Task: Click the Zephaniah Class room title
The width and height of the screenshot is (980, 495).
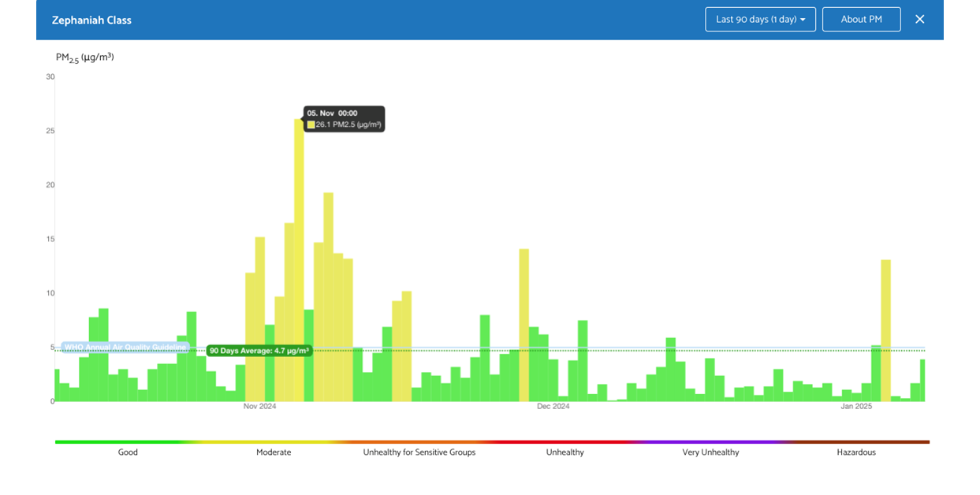Action: click(x=91, y=19)
